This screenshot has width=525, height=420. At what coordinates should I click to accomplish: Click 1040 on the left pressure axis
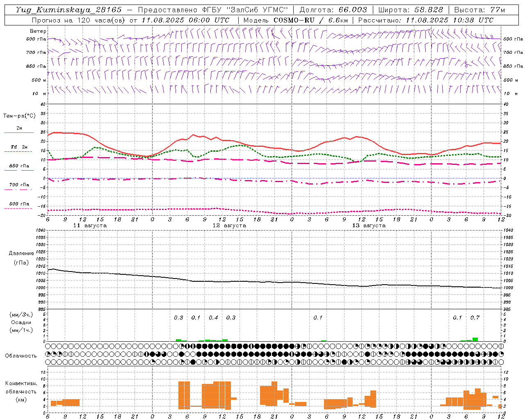coord(41,231)
